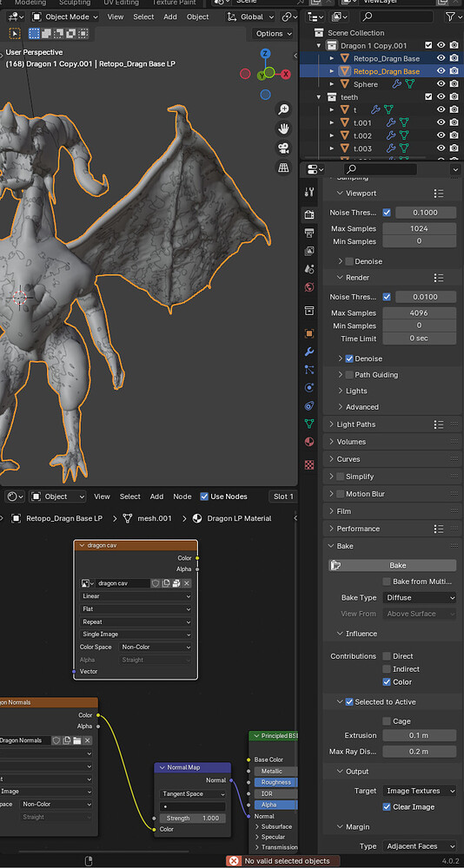Open the Physics properties tab

(309, 387)
